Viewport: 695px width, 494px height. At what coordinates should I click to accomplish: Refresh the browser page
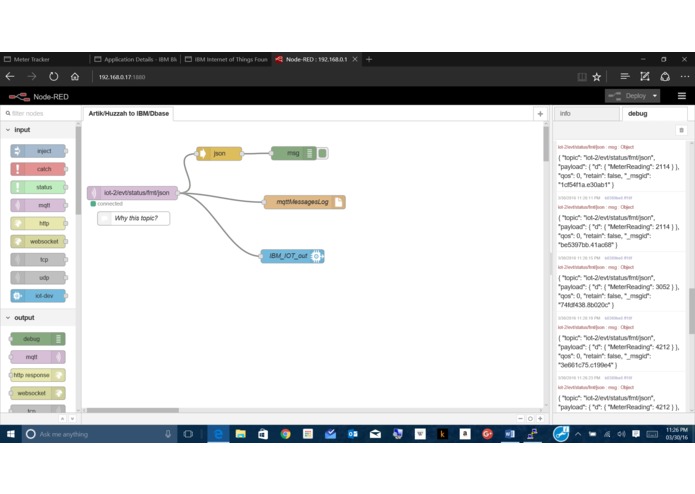coord(53,77)
